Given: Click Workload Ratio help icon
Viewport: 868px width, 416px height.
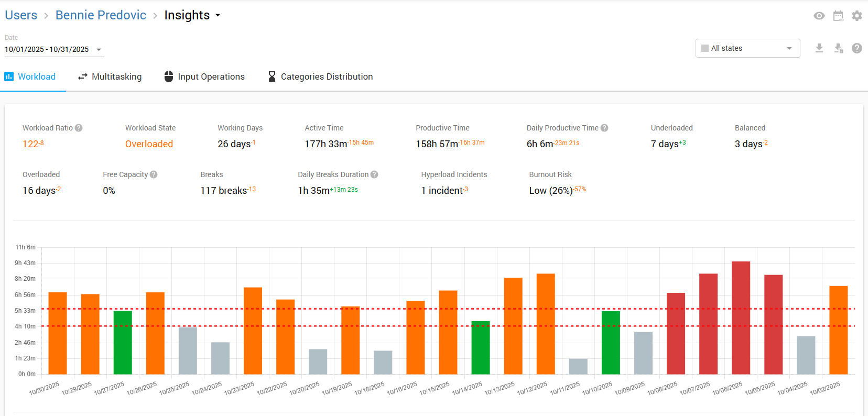Looking at the screenshot, I should (x=79, y=128).
